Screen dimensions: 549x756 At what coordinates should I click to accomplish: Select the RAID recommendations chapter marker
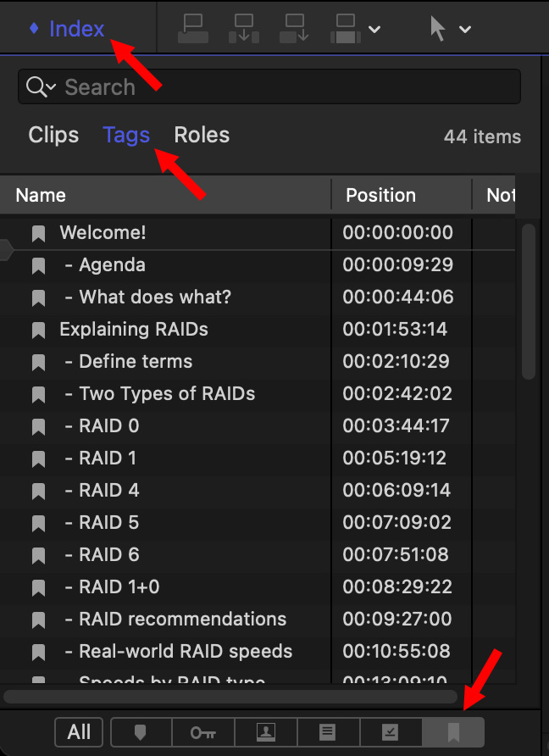(x=182, y=619)
